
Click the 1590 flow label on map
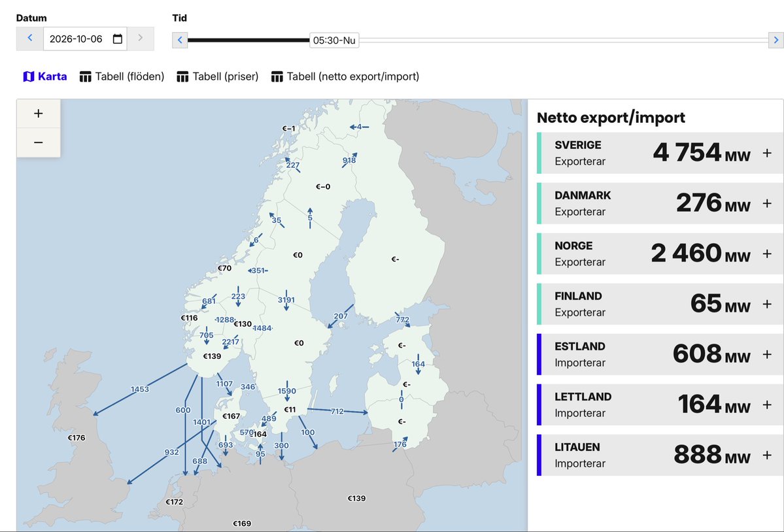tap(287, 391)
